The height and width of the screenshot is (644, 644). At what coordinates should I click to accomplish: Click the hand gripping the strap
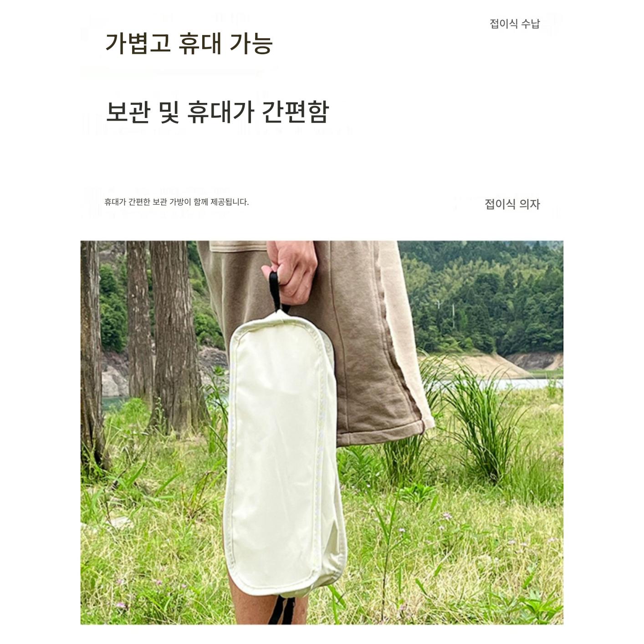[x=291, y=271]
